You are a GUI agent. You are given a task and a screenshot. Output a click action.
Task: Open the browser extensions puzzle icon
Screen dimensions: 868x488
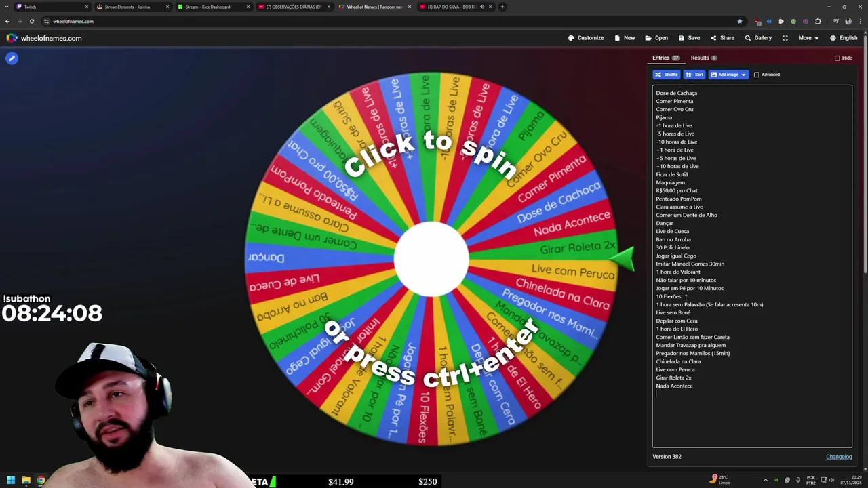click(818, 21)
